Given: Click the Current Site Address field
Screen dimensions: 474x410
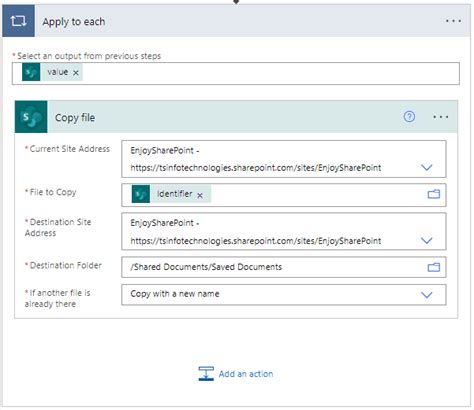Looking at the screenshot, I should point(284,159).
